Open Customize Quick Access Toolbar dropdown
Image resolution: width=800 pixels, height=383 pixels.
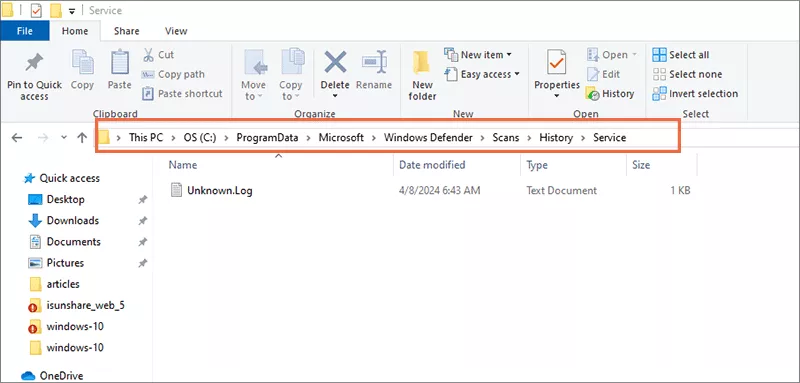(72, 11)
